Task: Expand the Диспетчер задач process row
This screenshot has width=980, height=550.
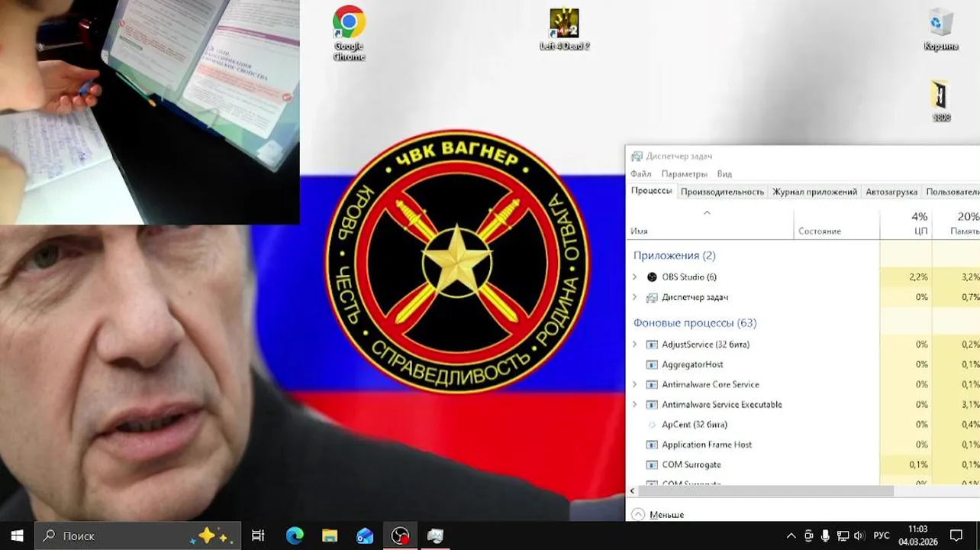Action: coord(634,297)
